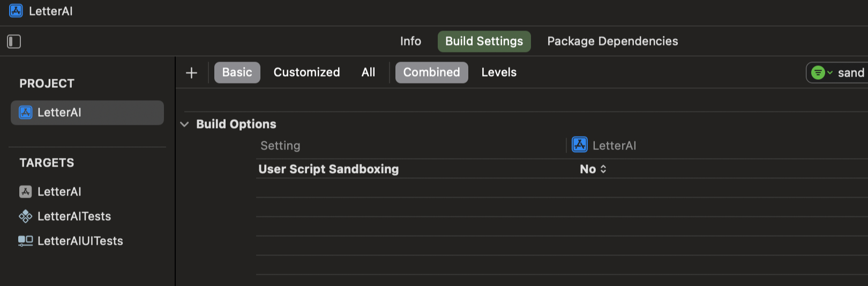This screenshot has width=868, height=286.
Task: Click the LetterAI title bar text
Action: coord(51,11)
